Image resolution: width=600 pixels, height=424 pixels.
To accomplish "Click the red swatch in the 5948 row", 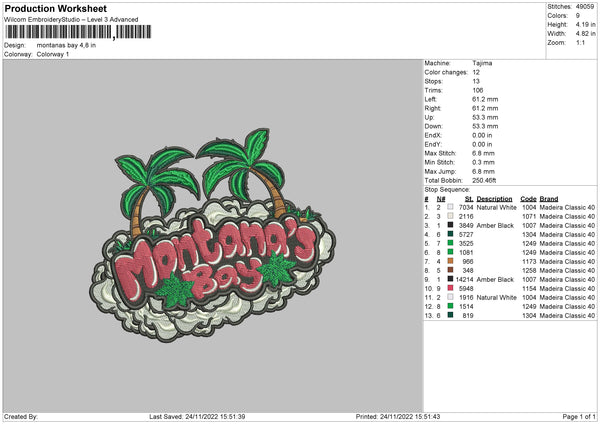I will point(450,288).
